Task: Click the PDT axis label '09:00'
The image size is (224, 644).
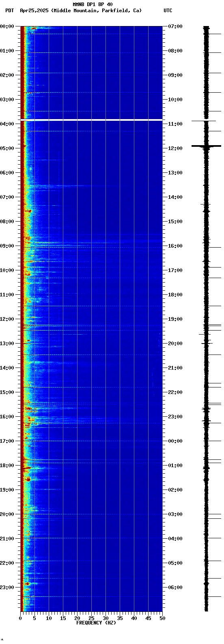Action: [7, 246]
